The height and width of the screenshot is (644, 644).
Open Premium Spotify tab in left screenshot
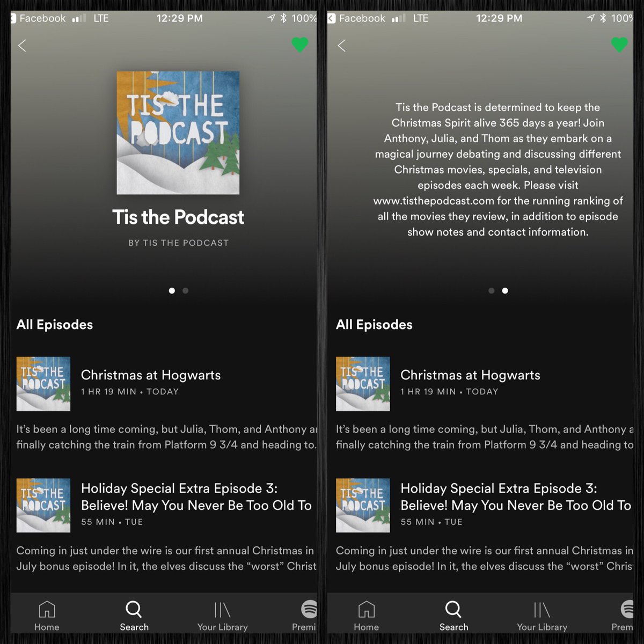[305, 616]
